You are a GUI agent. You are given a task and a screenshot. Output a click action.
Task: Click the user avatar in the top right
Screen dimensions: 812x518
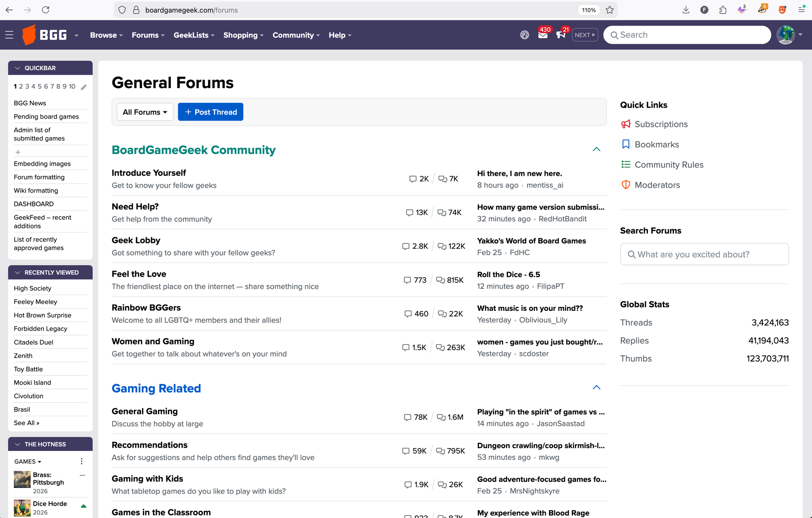[785, 35]
